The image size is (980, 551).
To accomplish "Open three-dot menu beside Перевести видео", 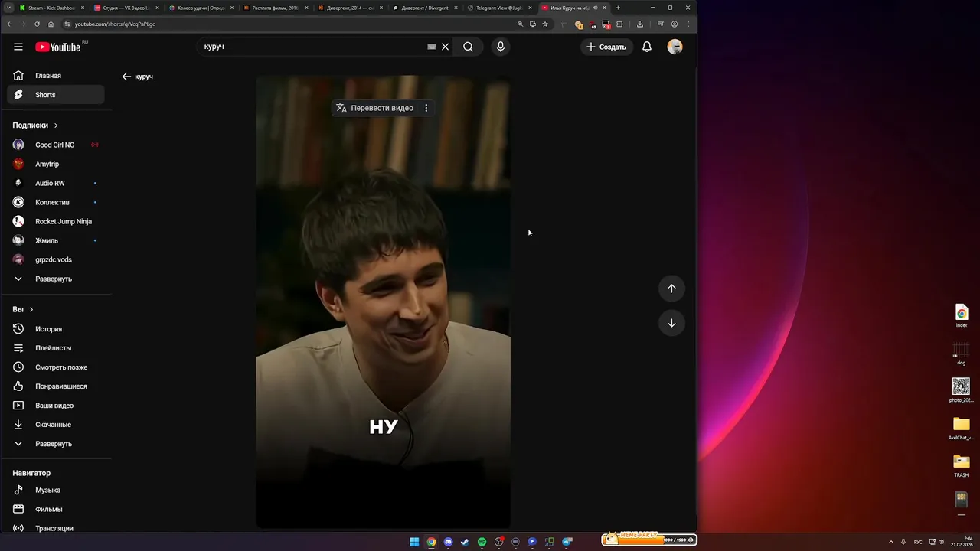I will tap(426, 108).
